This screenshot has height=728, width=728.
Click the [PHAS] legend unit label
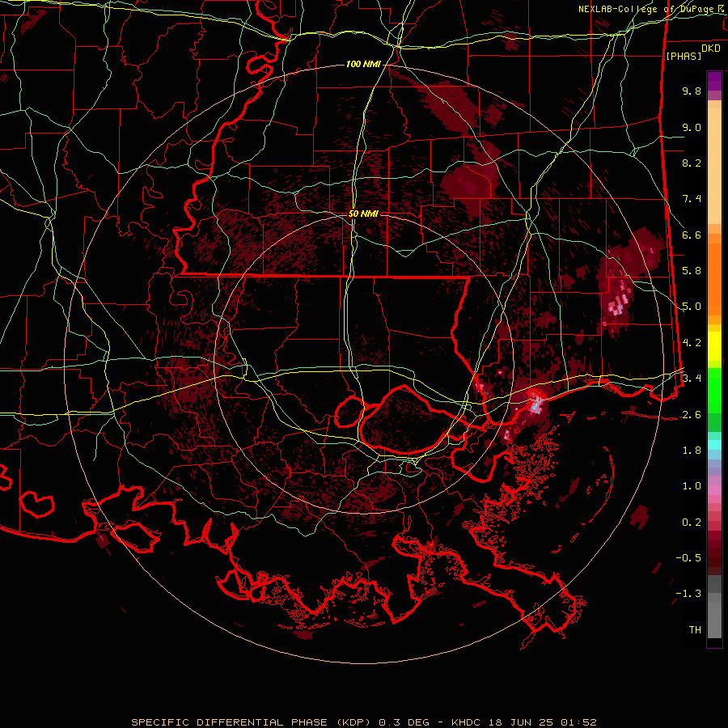coord(684,57)
